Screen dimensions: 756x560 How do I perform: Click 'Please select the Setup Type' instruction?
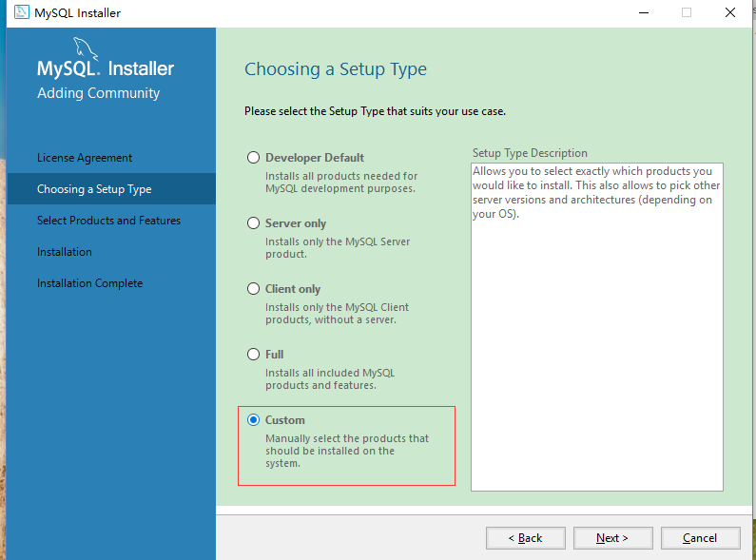click(x=375, y=111)
